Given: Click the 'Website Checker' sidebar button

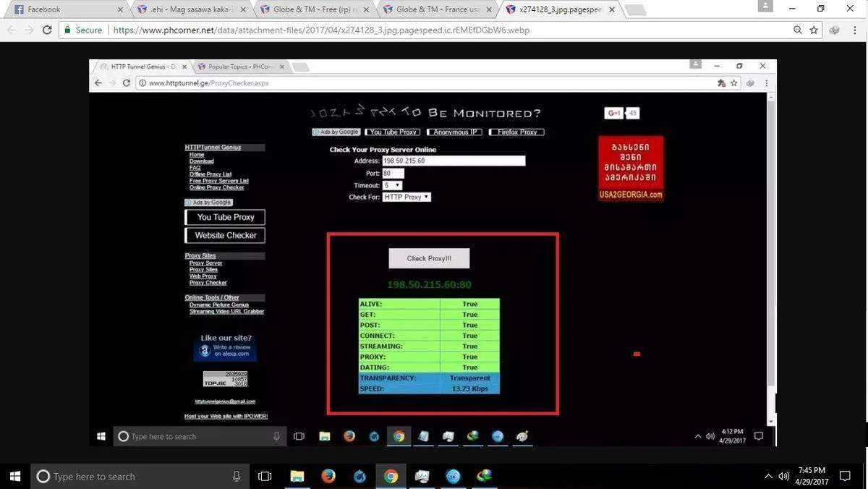Looking at the screenshot, I should 226,235.
